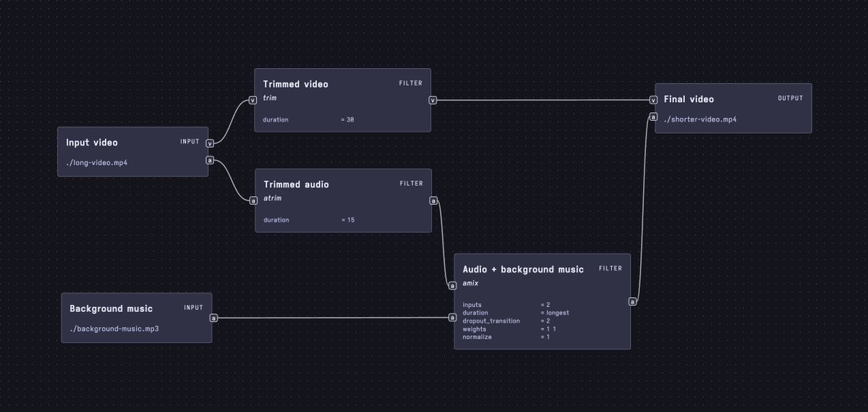Click the video output port on Input video
The width and height of the screenshot is (868, 412).
tap(210, 143)
